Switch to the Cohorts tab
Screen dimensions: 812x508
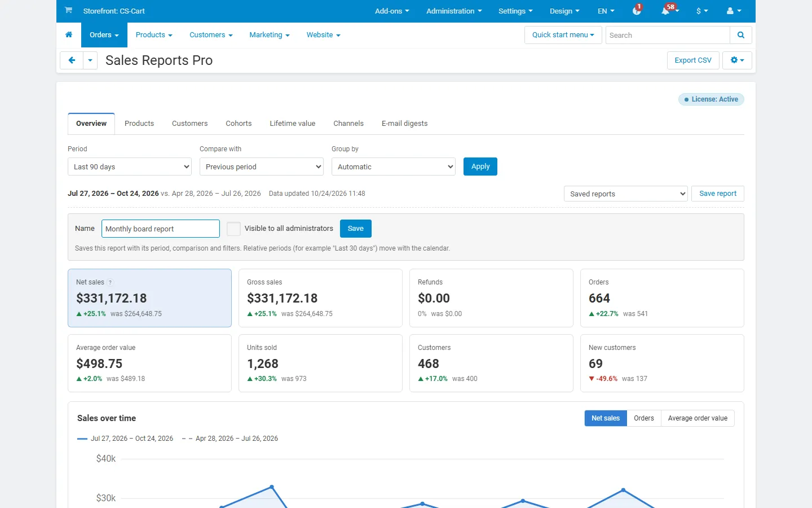(239, 124)
